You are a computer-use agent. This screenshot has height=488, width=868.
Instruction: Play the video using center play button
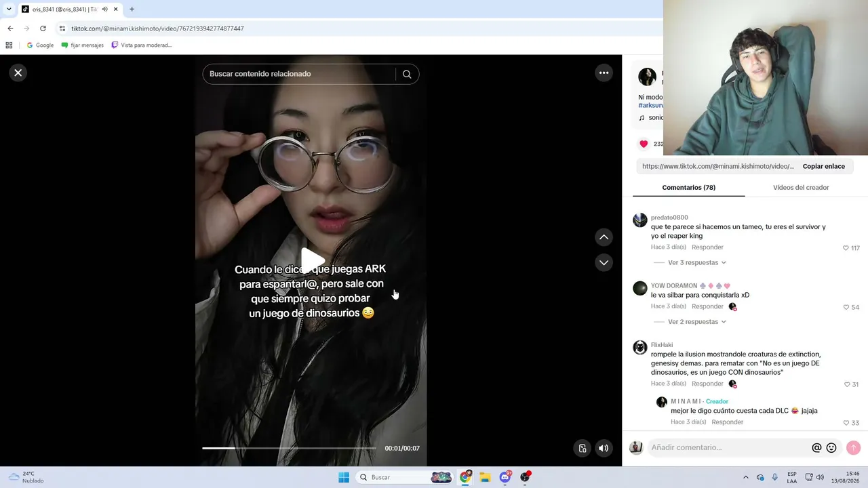(312, 260)
